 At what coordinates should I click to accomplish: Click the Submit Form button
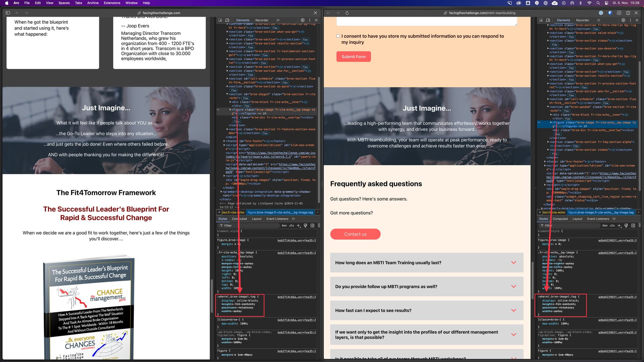(x=354, y=57)
